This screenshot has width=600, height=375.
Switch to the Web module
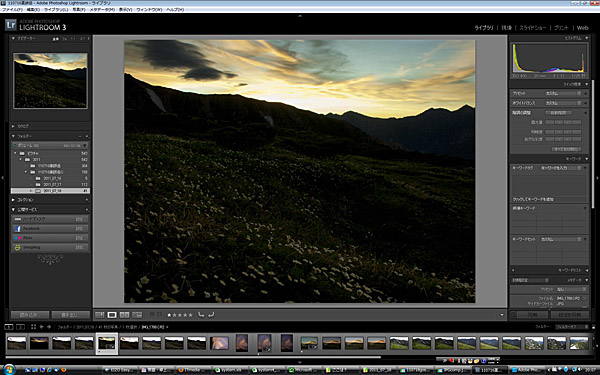(582, 28)
